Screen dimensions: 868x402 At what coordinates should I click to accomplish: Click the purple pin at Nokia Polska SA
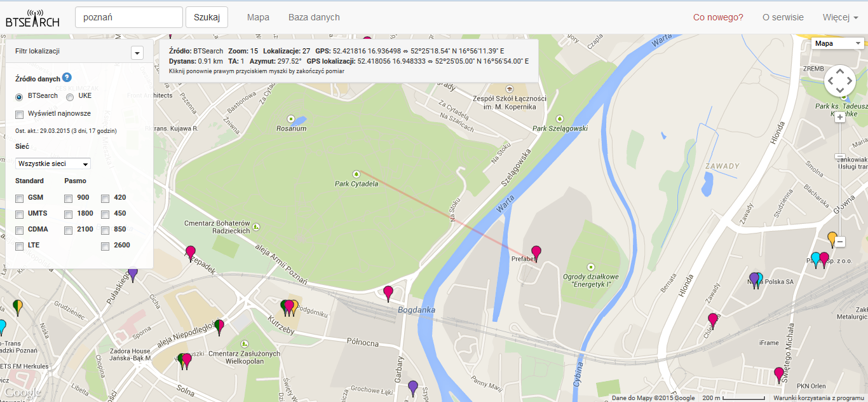[x=754, y=280]
